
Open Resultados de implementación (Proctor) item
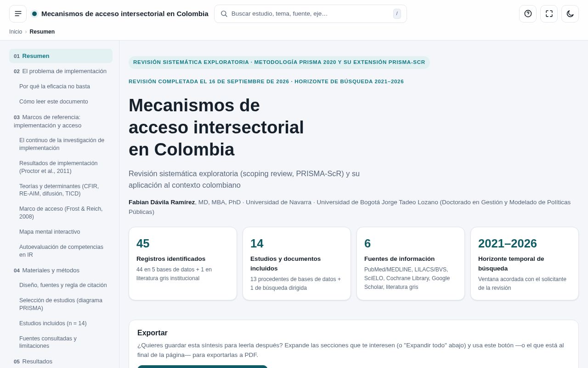click(63, 167)
